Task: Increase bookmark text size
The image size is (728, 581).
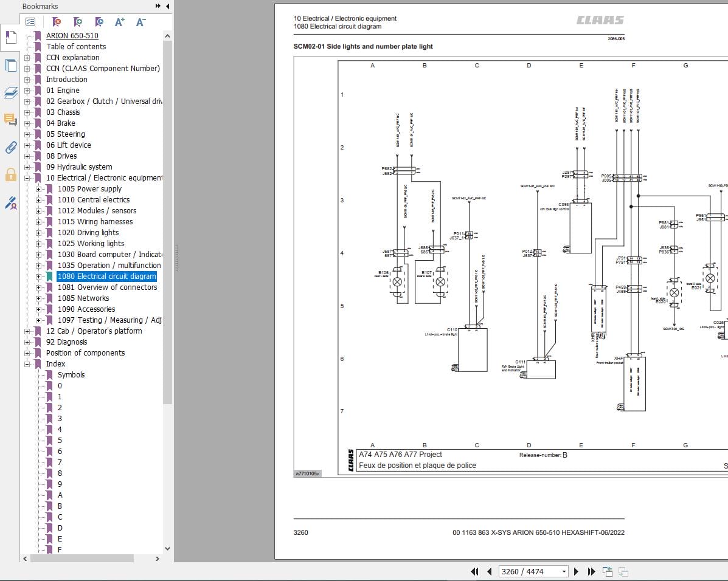Action: point(120,22)
